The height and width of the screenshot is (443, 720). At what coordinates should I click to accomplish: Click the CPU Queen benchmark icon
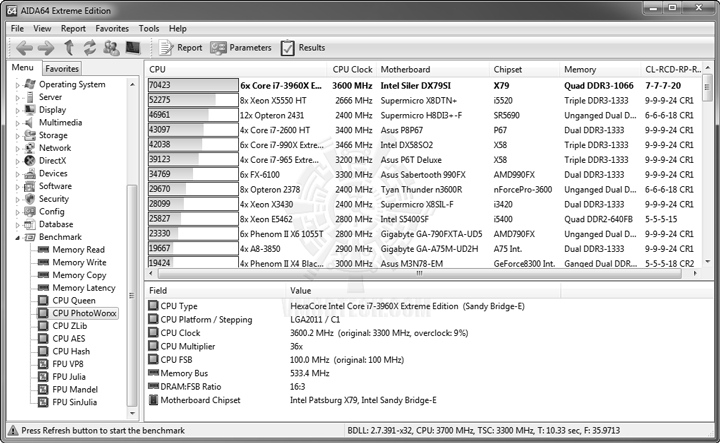pos(43,301)
